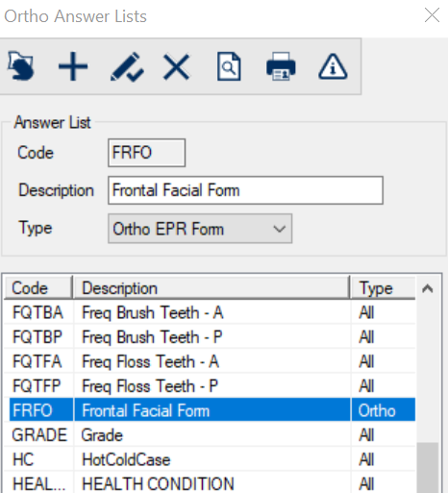Click the list scroll up arrow

[428, 288]
